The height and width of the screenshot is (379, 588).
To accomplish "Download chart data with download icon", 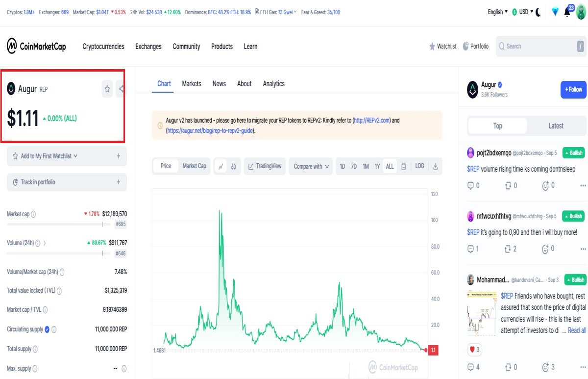I will tap(435, 166).
